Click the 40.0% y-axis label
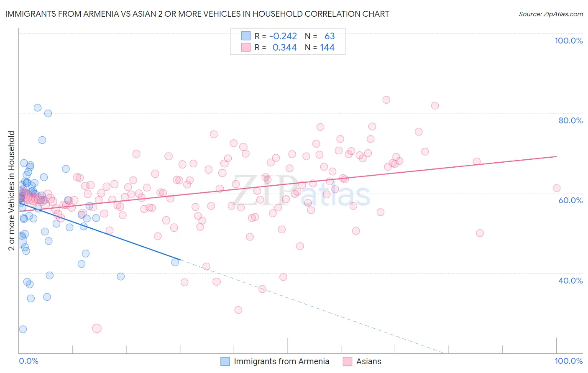The image size is (588, 373). tap(570, 281)
